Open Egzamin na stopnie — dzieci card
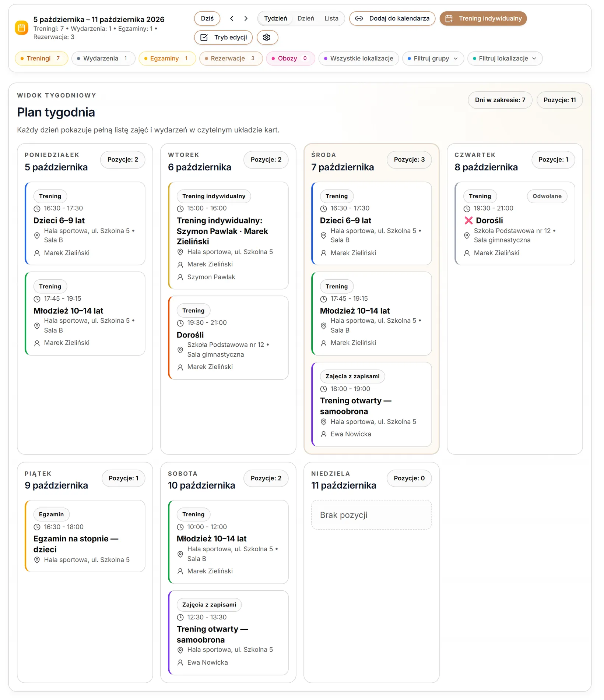This screenshot has height=700, width=604. (x=85, y=536)
